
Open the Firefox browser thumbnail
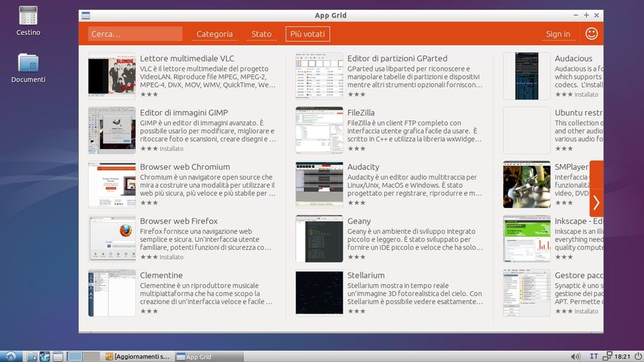[x=112, y=239]
